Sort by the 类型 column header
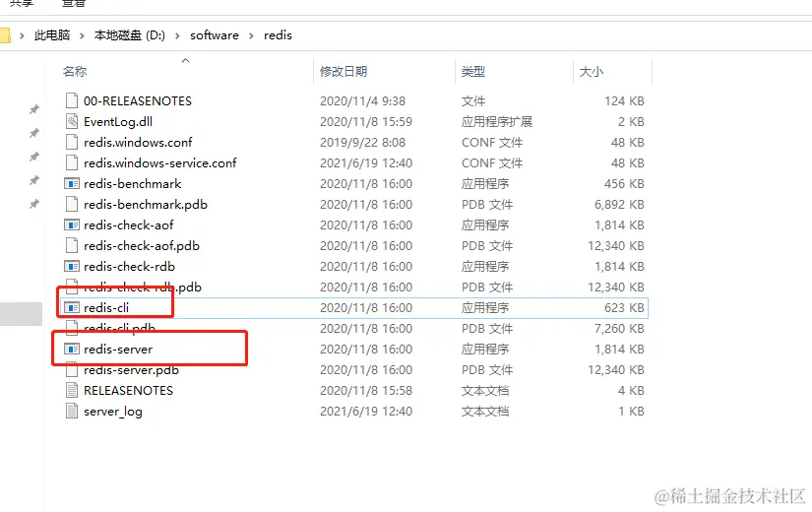Screen dimensions: 812x512 point(472,72)
